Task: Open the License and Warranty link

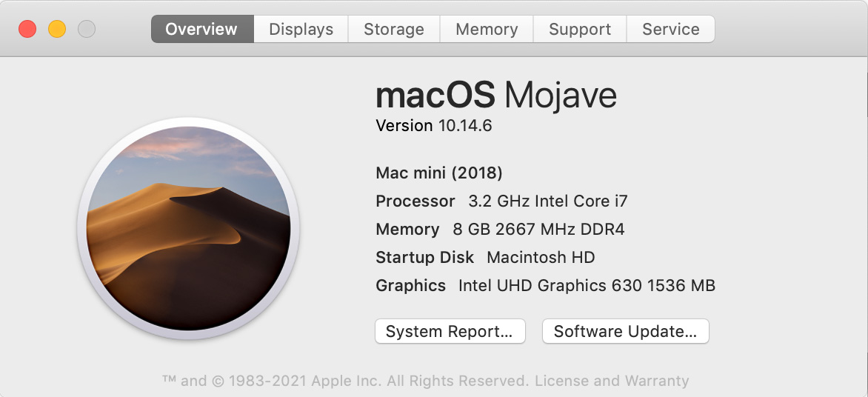Action: (612, 381)
